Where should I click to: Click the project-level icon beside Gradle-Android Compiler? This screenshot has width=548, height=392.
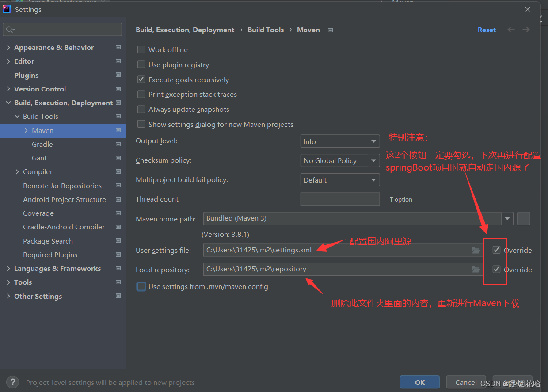118,227
